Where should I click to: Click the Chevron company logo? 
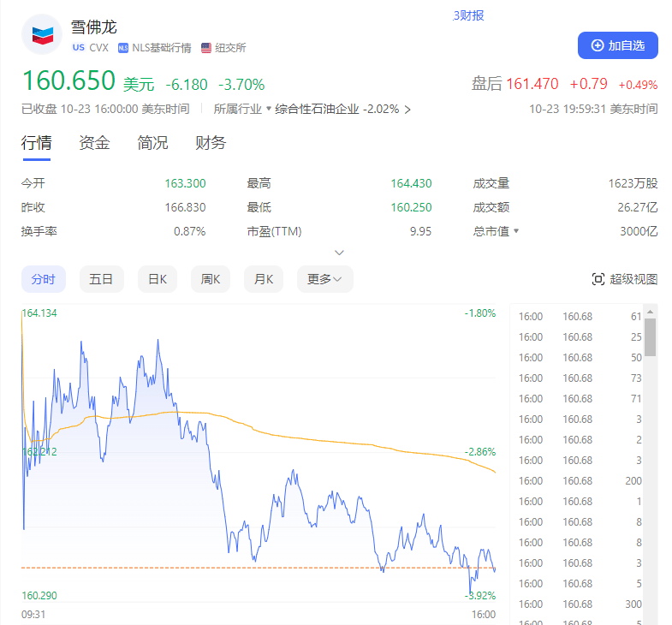click(42, 34)
